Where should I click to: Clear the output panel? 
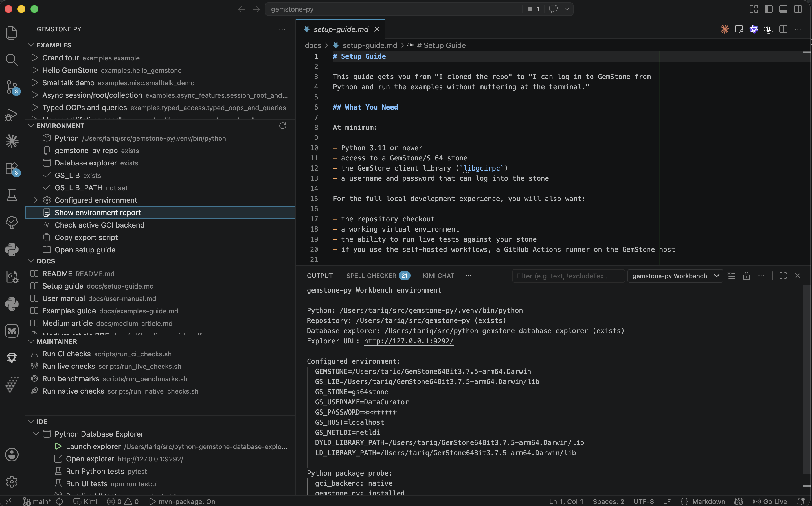(731, 276)
